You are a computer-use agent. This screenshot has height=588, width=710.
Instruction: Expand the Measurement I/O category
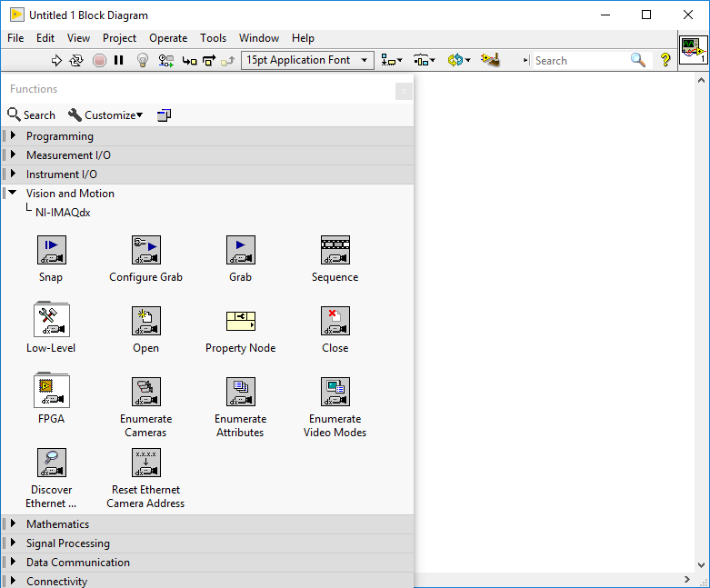[13, 154]
